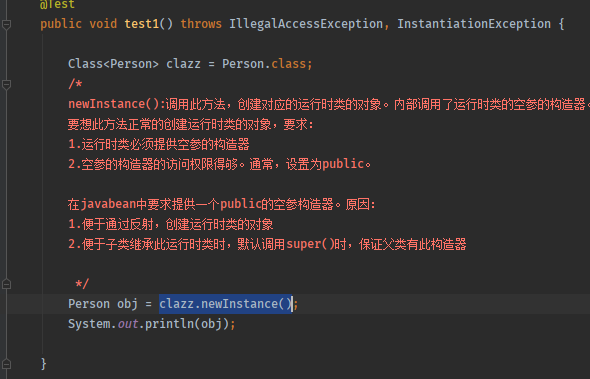Screen dimensions: 590x379
Task: Click the Class<Person> type declaration
Action: [x=113, y=64]
